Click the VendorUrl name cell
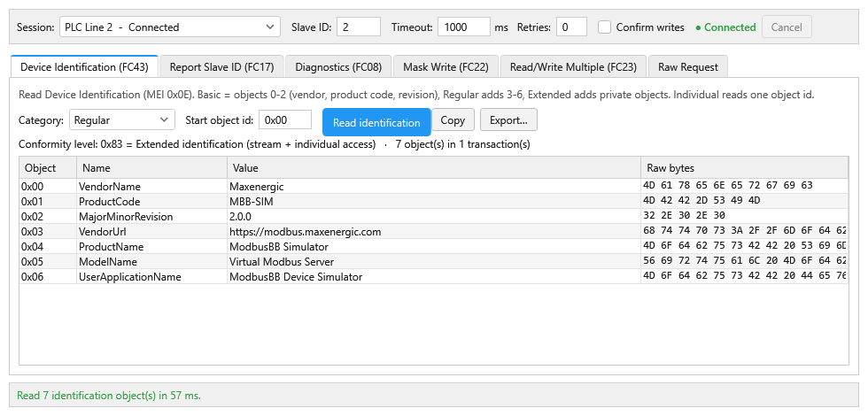 pos(151,231)
